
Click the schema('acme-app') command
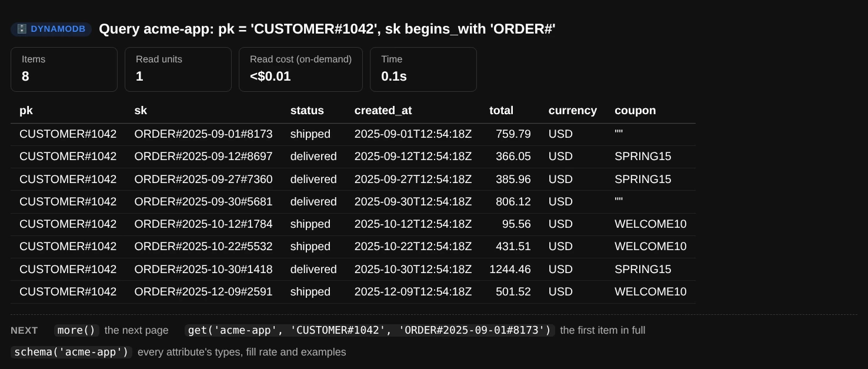click(71, 352)
